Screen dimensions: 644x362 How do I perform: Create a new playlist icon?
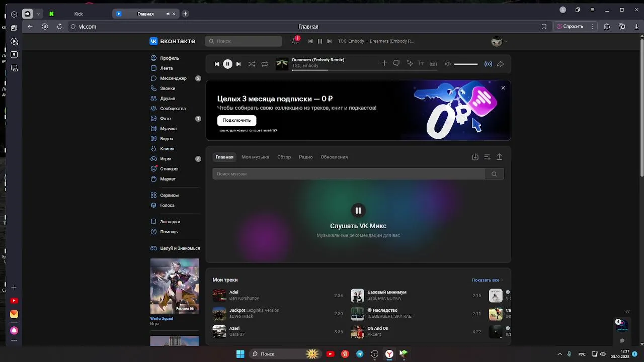point(487,157)
